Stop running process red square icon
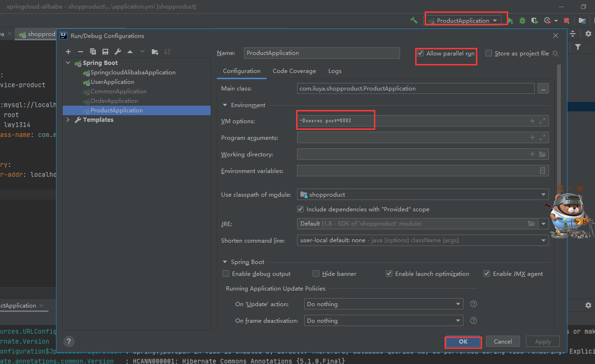Image resolution: width=595 pixels, height=364 pixels. click(x=567, y=20)
